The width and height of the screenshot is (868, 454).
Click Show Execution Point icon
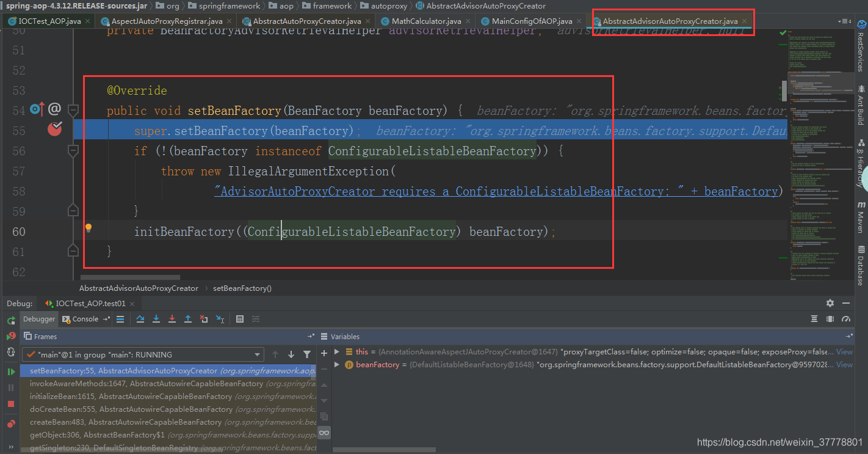(120, 319)
